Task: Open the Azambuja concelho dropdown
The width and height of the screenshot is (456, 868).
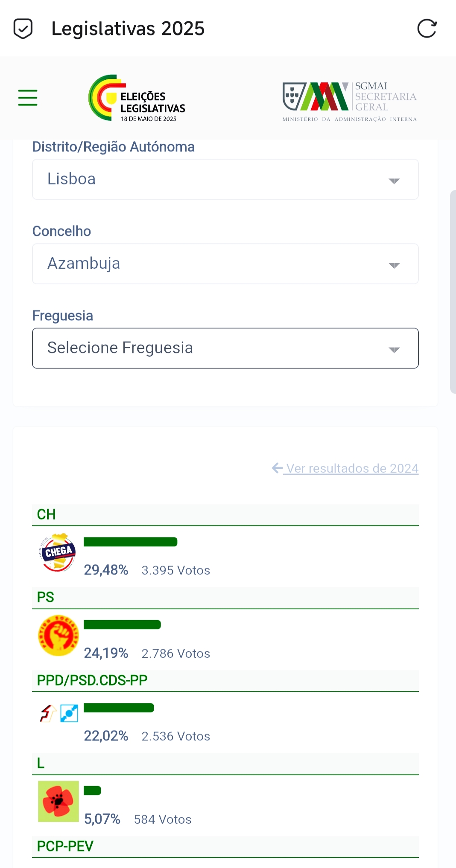Action: pyautogui.click(x=225, y=264)
